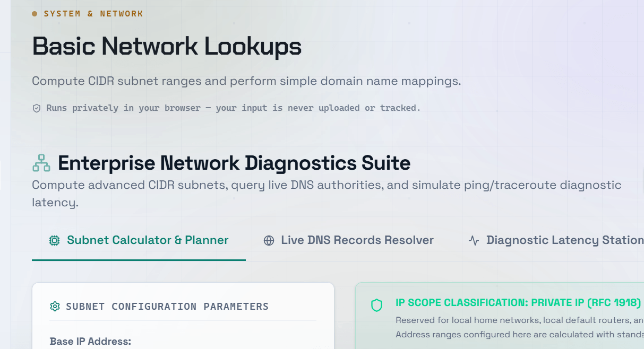
Task: Click the small shield icon beside privacy notice
Action: 37,108
